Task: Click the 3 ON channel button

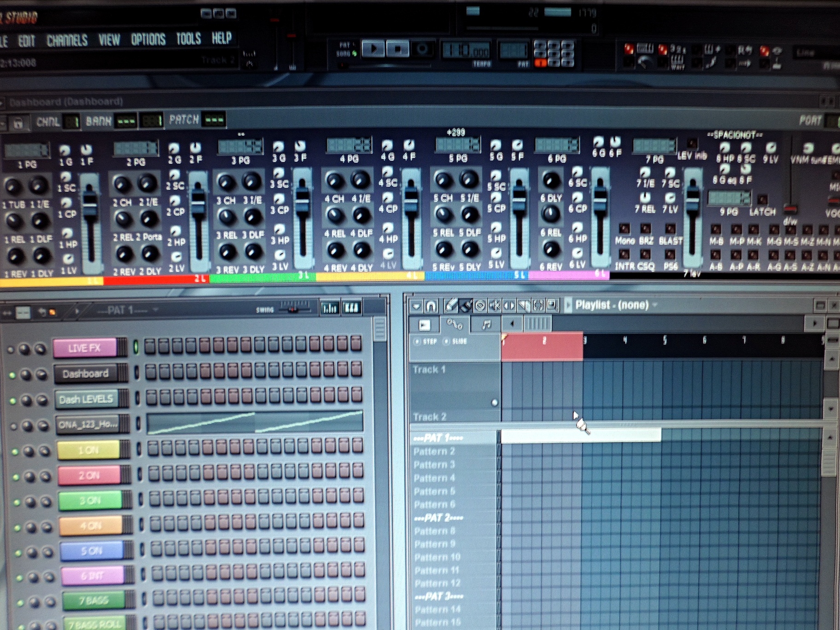Action: coord(90,500)
